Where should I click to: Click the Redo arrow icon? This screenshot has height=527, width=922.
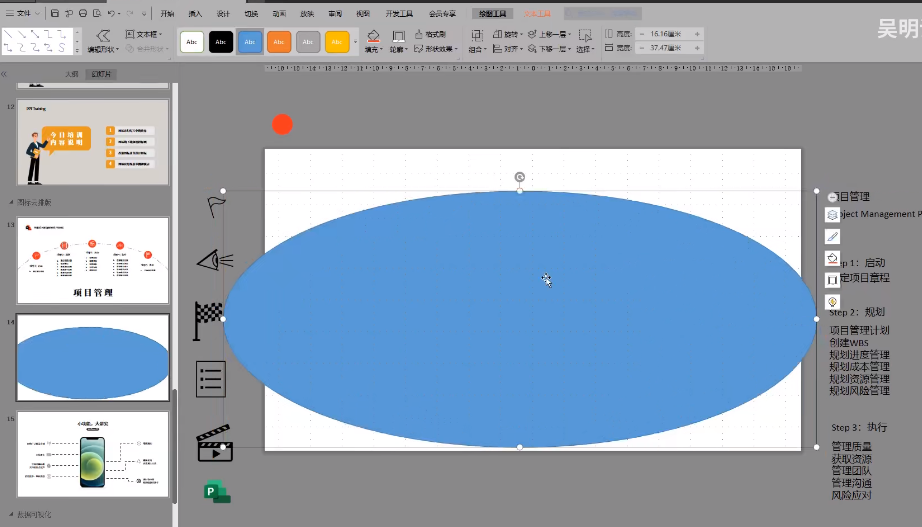point(130,13)
